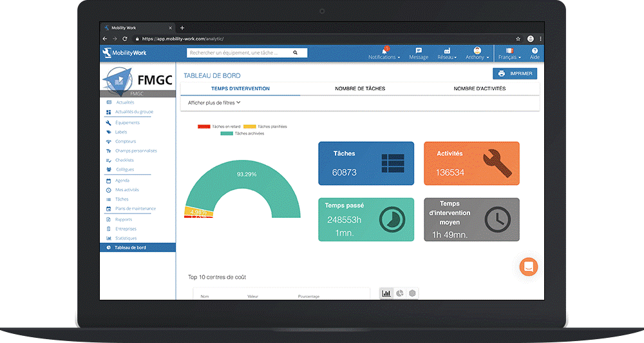
Task: Switch to TEMPS D'INTERVENTION tab
Action: point(240,88)
